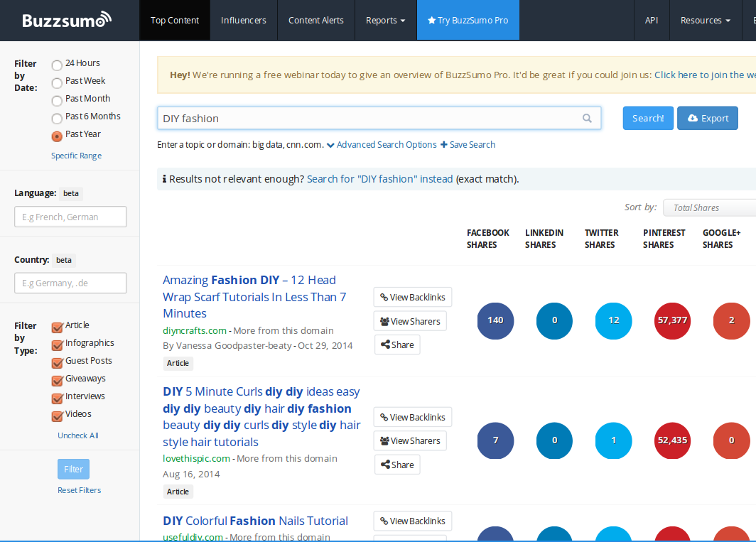Click Twitter shares circle showing 12
The image size is (756, 542).
(x=613, y=320)
